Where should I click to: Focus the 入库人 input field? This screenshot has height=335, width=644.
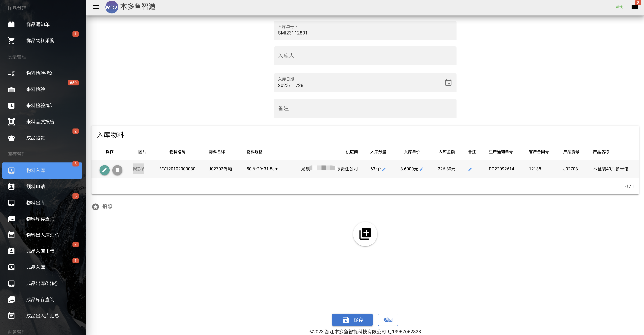point(365,56)
